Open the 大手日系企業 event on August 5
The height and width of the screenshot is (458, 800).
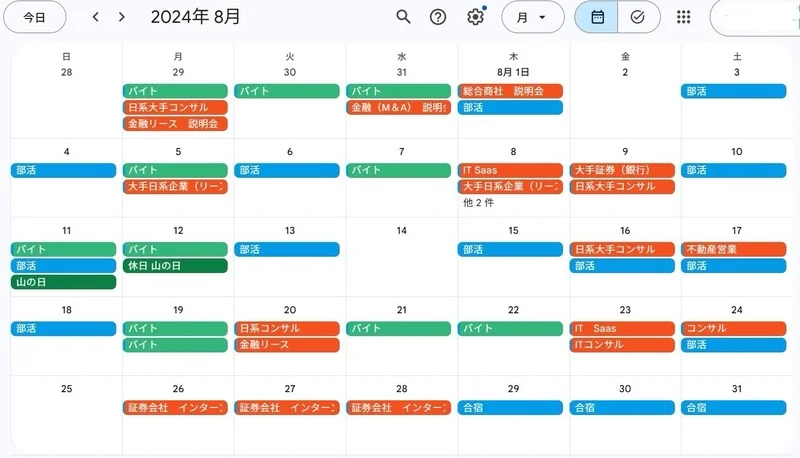coord(175,186)
